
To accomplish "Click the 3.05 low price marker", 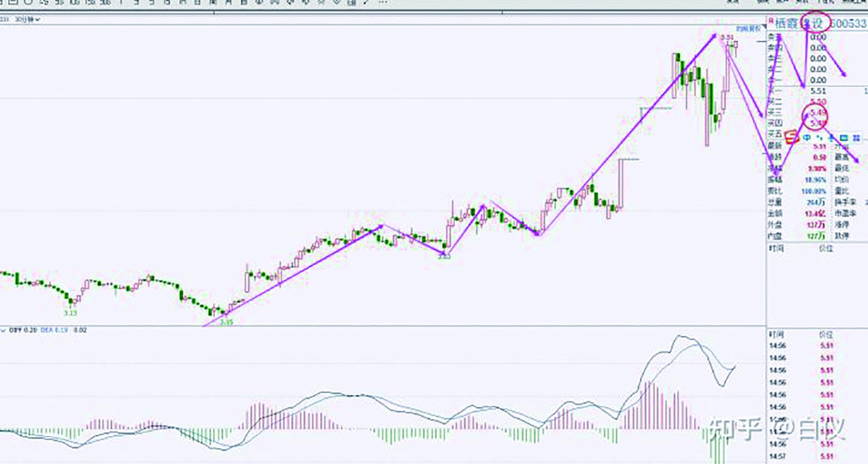I will click(x=227, y=322).
